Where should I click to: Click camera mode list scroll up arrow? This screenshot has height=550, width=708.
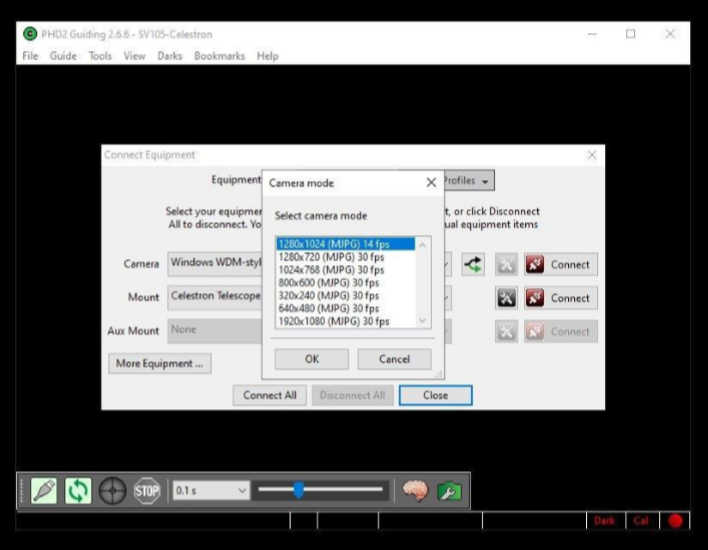click(423, 245)
